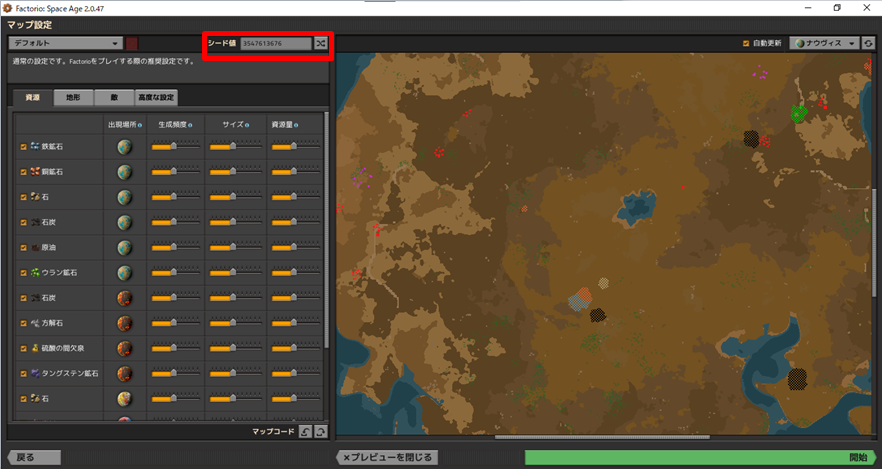The width and height of the screenshot is (882, 469).
Task: Click the 戻る back button
Action: pyautogui.click(x=34, y=457)
